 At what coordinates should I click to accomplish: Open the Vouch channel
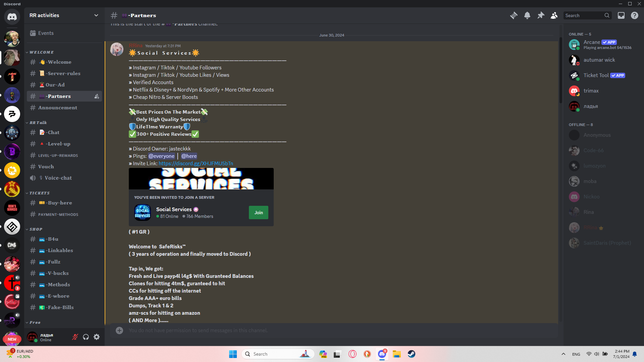coord(64,167)
